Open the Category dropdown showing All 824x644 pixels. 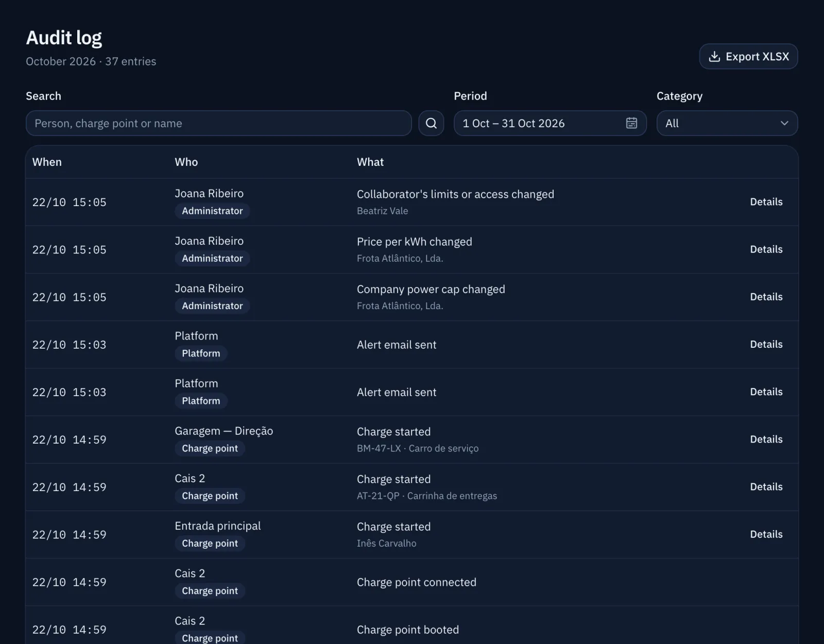(x=727, y=123)
